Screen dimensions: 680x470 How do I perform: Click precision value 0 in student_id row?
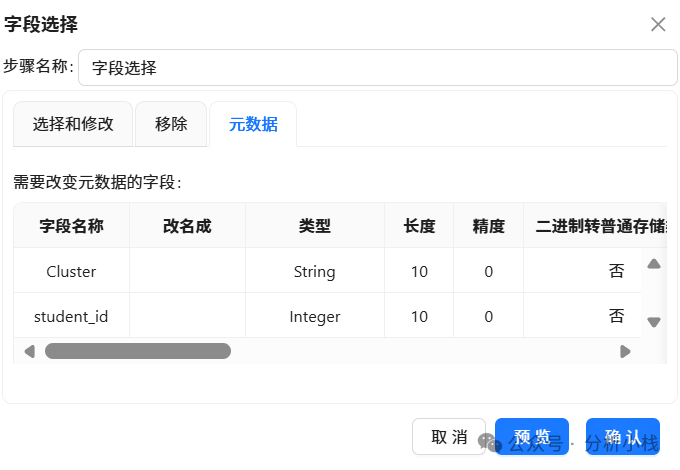point(488,317)
